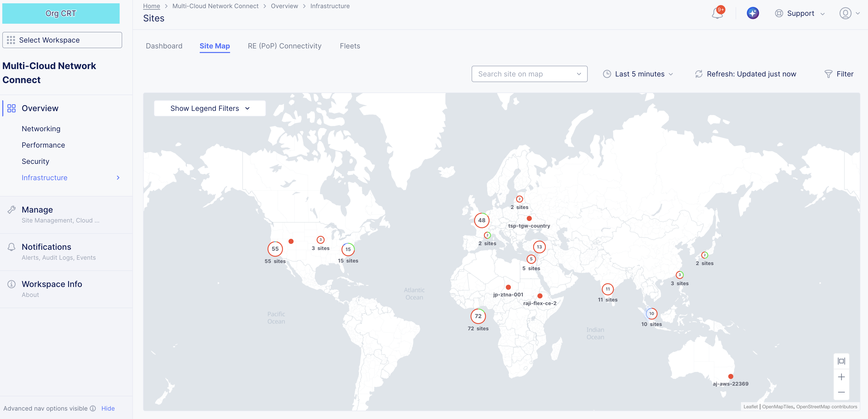Viewport: 868px width, 419px height.
Task: Hide the advanced nav options
Action: click(107, 408)
